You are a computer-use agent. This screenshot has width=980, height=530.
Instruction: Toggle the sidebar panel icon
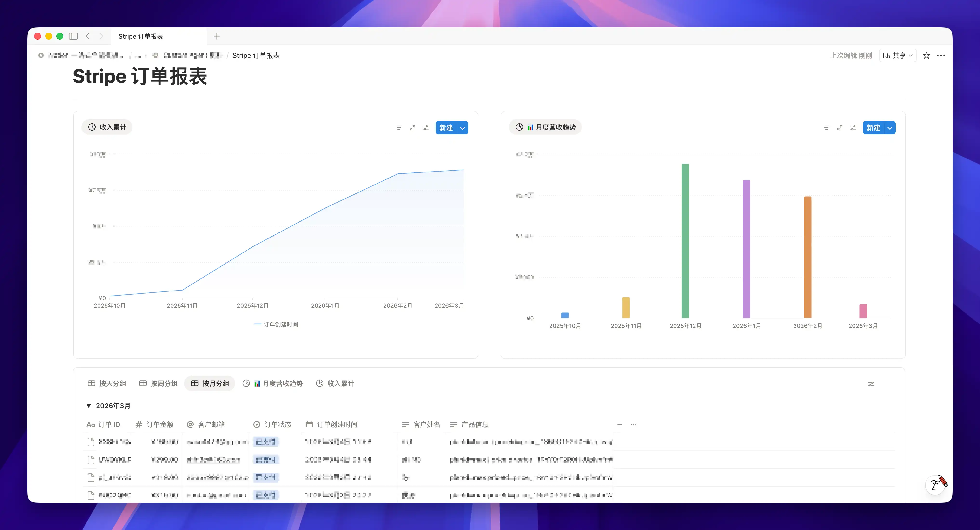pyautogui.click(x=73, y=36)
